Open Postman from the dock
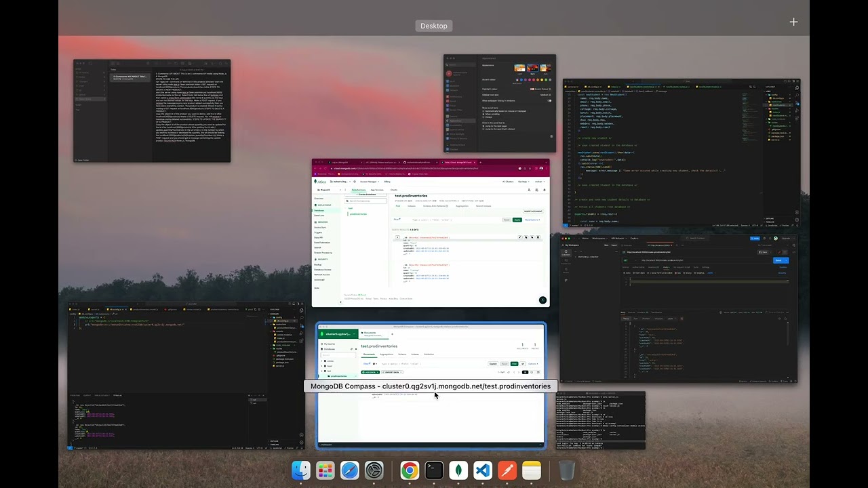The width and height of the screenshot is (868, 488). (x=507, y=470)
